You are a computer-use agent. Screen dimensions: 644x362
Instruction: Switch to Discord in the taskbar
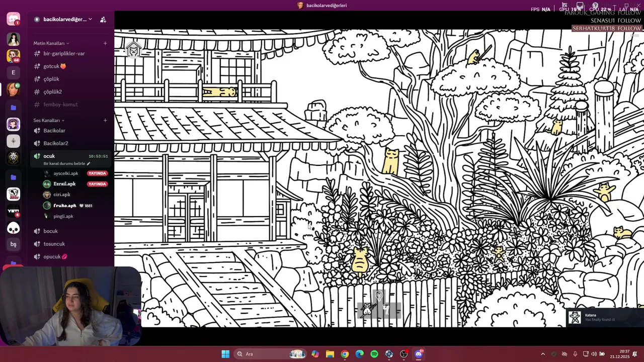tap(419, 354)
